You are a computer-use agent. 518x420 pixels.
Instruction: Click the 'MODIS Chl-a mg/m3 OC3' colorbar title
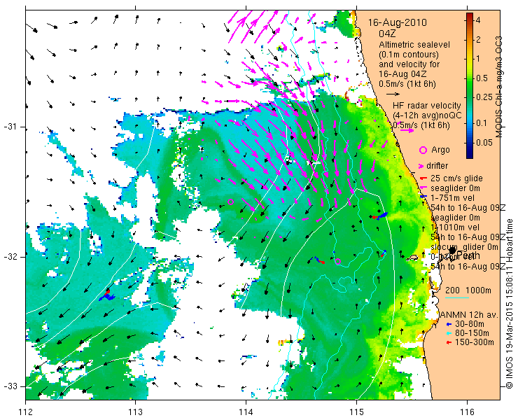click(498, 87)
